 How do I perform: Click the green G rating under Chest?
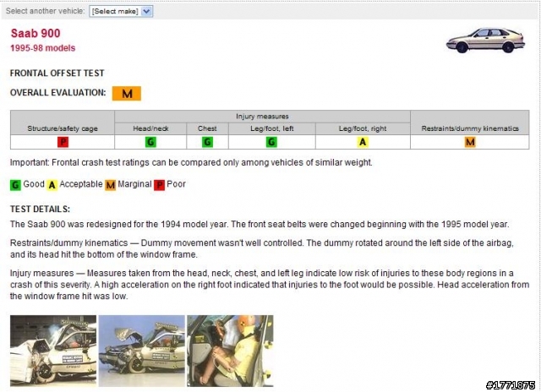tap(207, 142)
